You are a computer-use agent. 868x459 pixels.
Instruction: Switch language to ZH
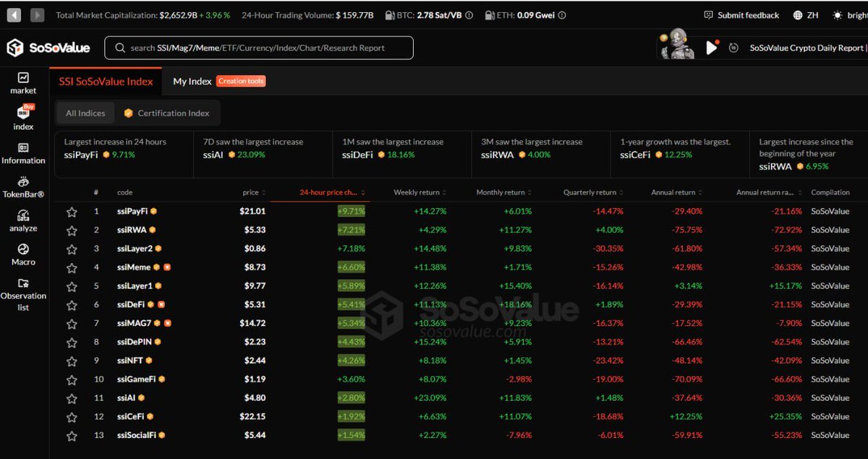pyautogui.click(x=813, y=15)
